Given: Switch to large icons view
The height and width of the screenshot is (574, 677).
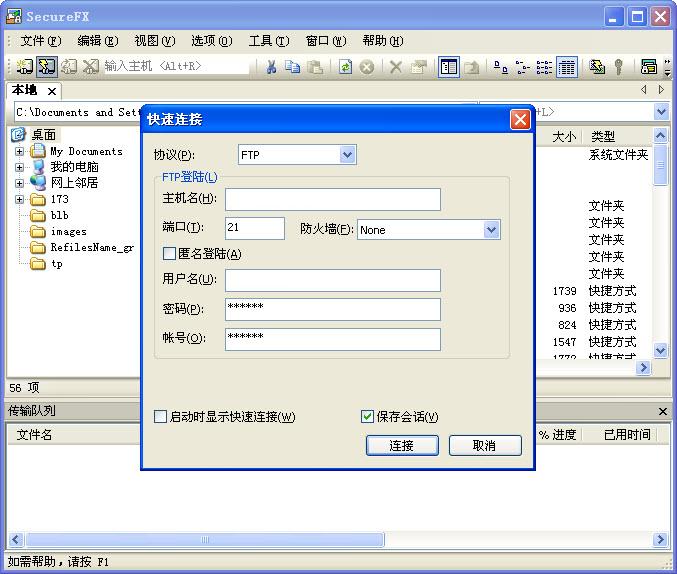Looking at the screenshot, I should tap(500, 67).
